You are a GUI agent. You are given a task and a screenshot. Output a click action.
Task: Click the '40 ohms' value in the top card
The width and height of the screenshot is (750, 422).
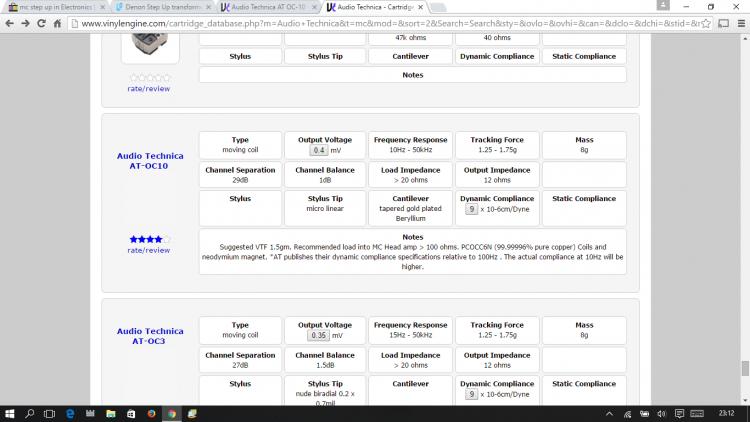(497, 37)
